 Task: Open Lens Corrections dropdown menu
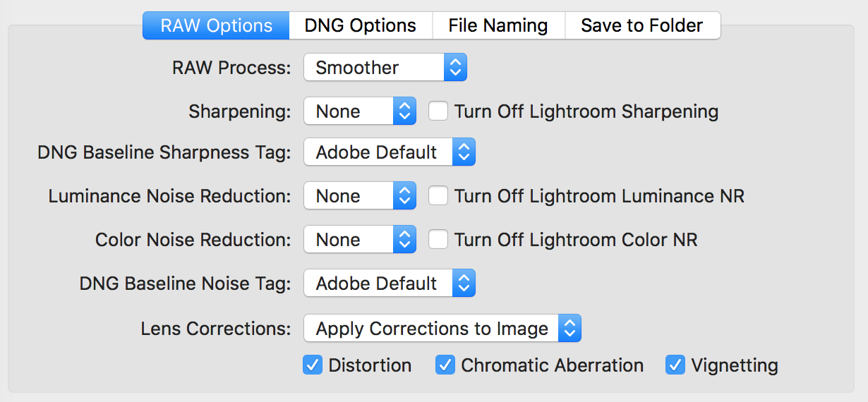(x=442, y=329)
